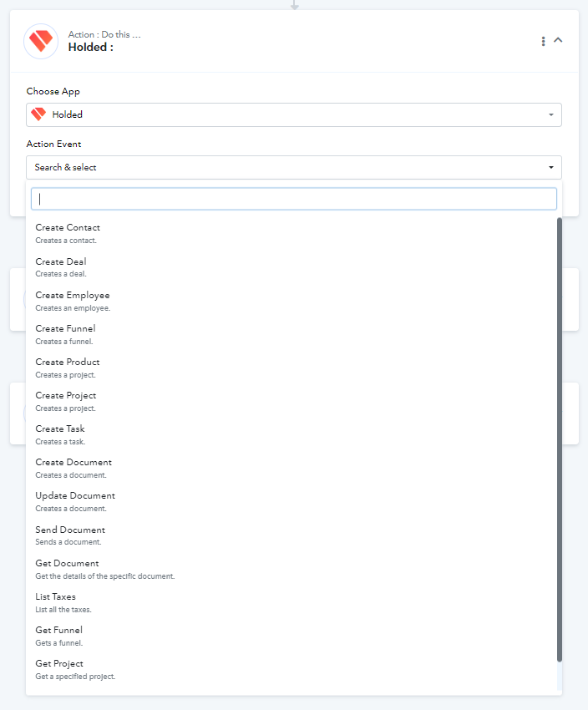Click the small Holded icon in Choose App field

[38, 114]
